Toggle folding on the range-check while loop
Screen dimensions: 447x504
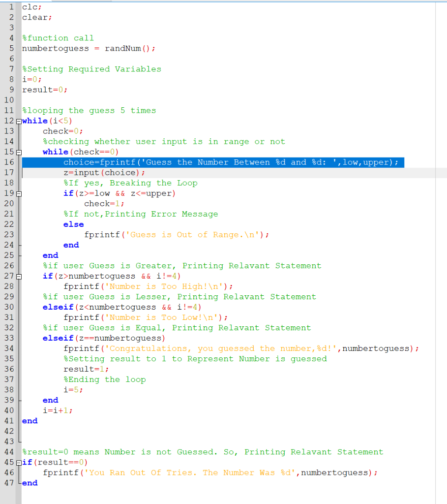(18, 152)
